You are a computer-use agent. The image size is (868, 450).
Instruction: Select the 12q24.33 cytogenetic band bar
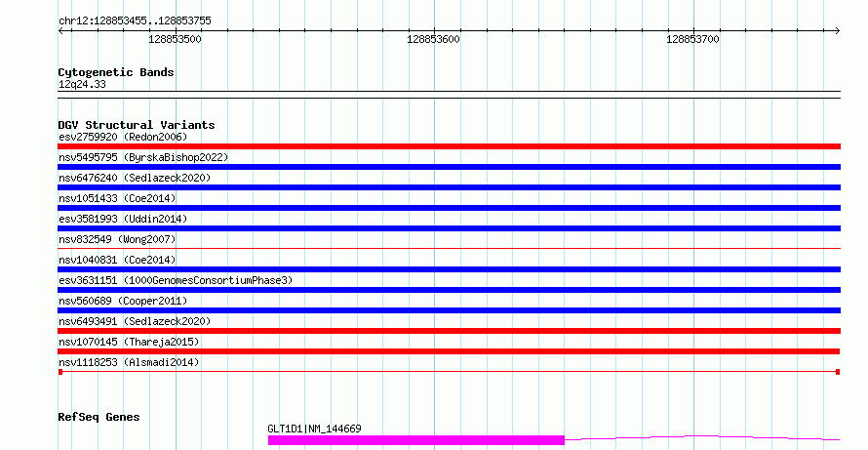point(449,95)
